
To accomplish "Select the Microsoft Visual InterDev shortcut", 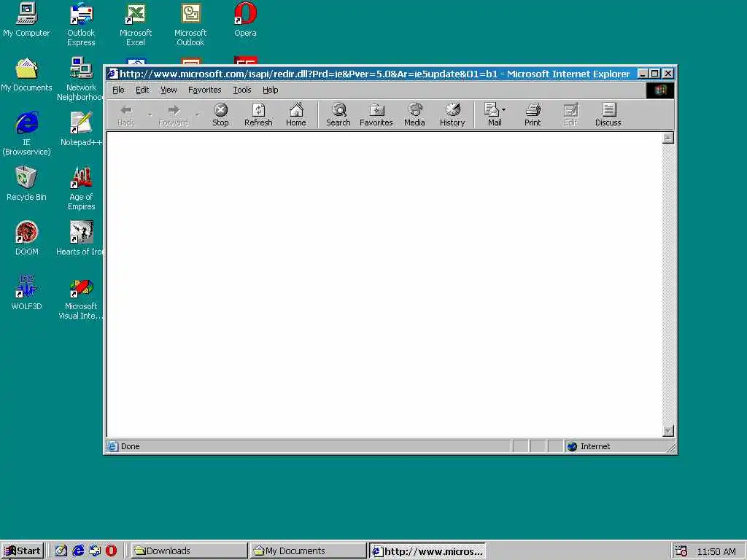I will [81, 298].
